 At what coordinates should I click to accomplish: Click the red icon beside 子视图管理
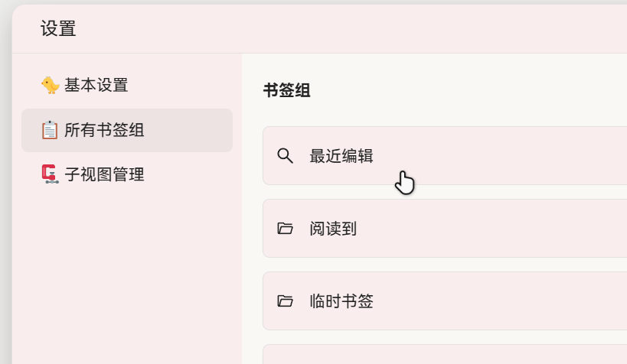(50, 174)
